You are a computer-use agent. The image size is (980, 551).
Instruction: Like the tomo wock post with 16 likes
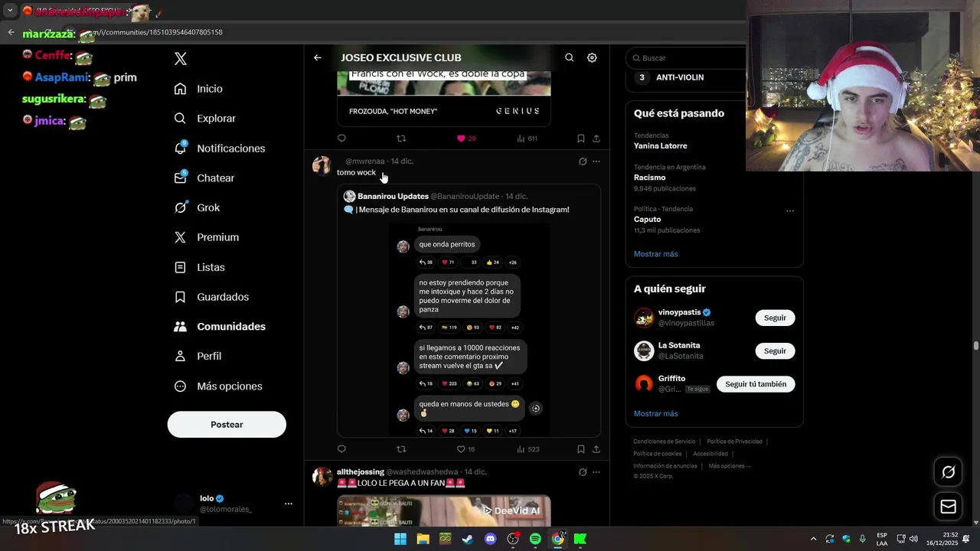coord(465,449)
